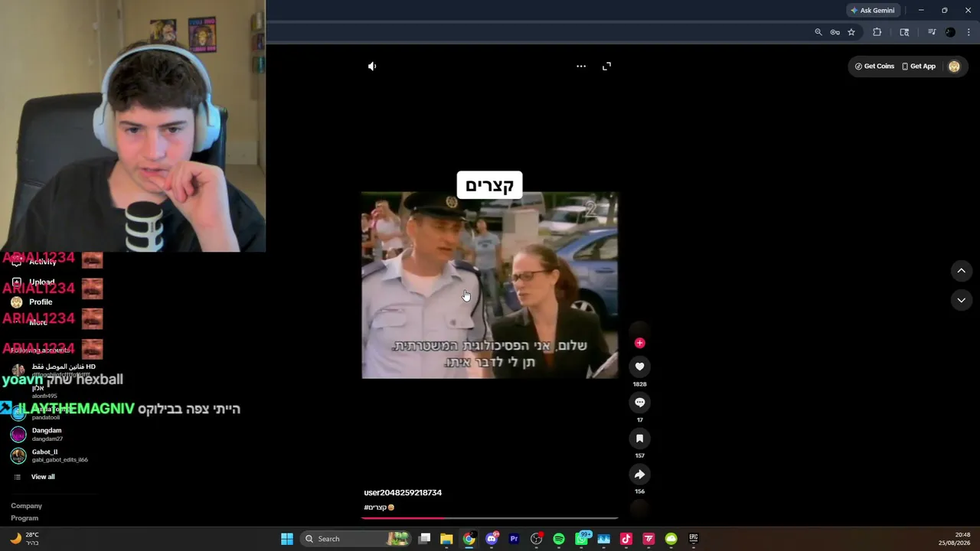Open Chrome's three-dot menu

[969, 32]
